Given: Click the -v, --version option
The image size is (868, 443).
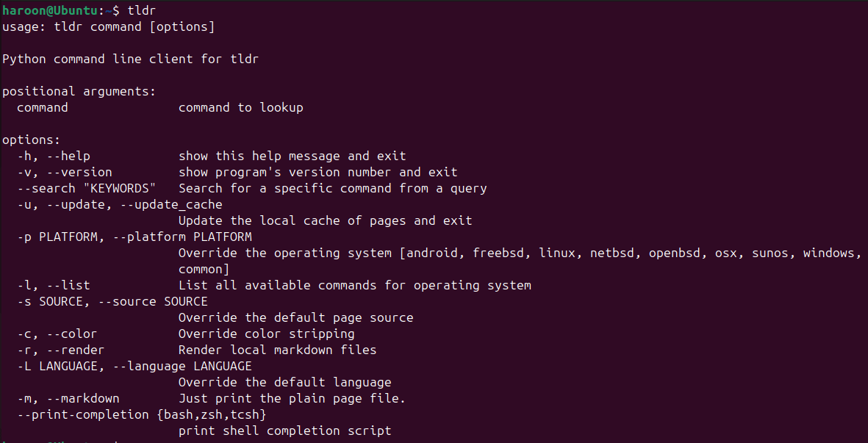Looking at the screenshot, I should 65,172.
